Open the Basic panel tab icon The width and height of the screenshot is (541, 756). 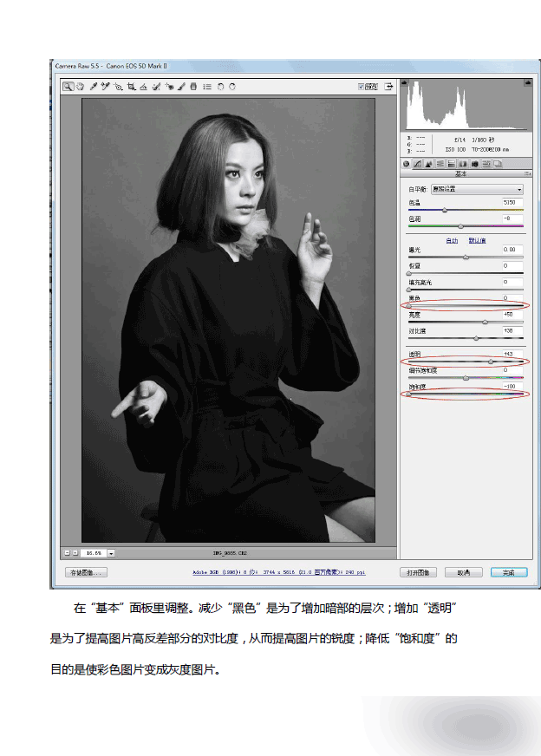[406, 164]
